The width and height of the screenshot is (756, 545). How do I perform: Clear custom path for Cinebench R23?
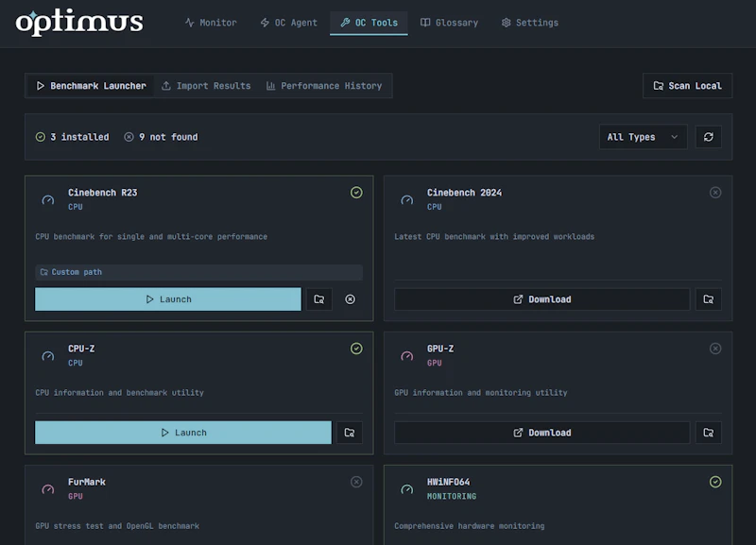350,299
